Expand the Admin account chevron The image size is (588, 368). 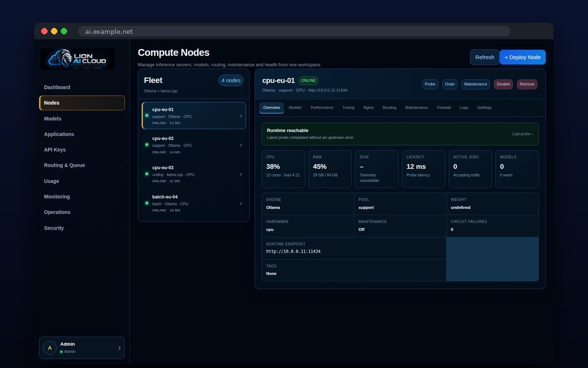119,348
